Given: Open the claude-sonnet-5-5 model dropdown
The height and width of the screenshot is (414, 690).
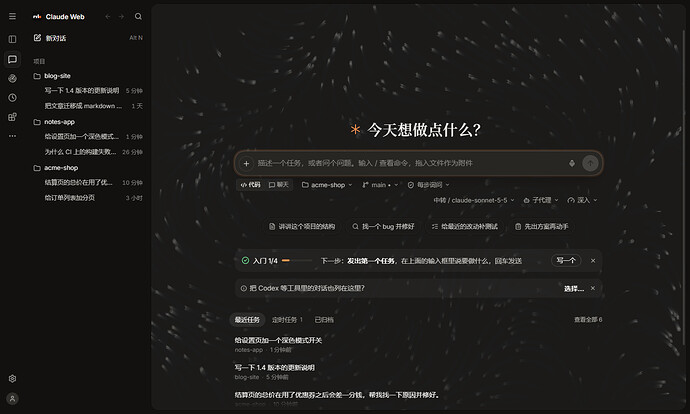Looking at the screenshot, I should (x=473, y=200).
